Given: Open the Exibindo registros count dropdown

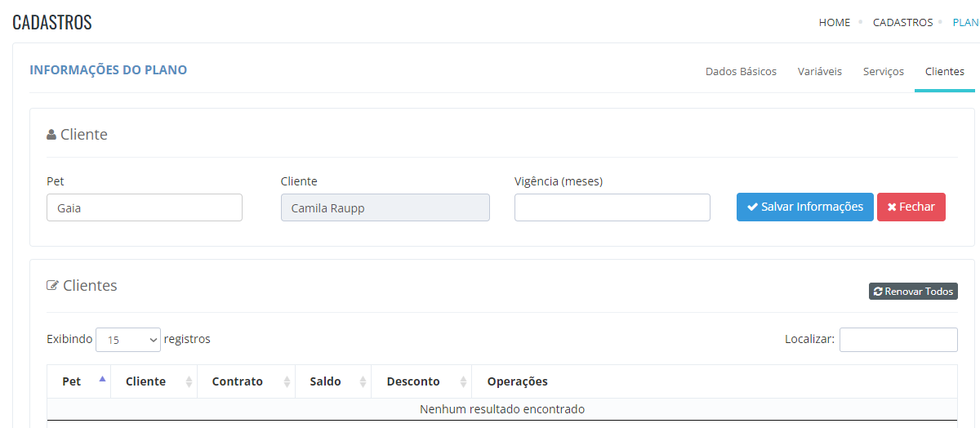Looking at the screenshot, I should click(128, 339).
